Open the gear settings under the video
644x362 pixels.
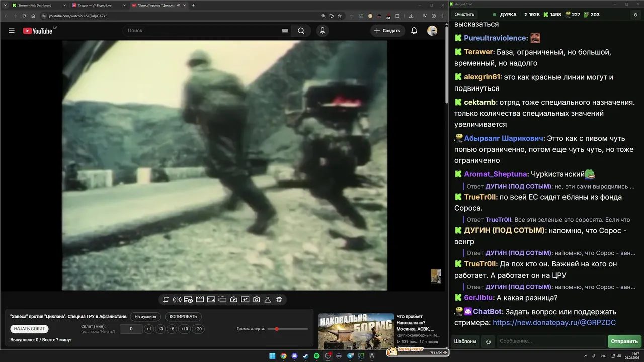pos(279,299)
